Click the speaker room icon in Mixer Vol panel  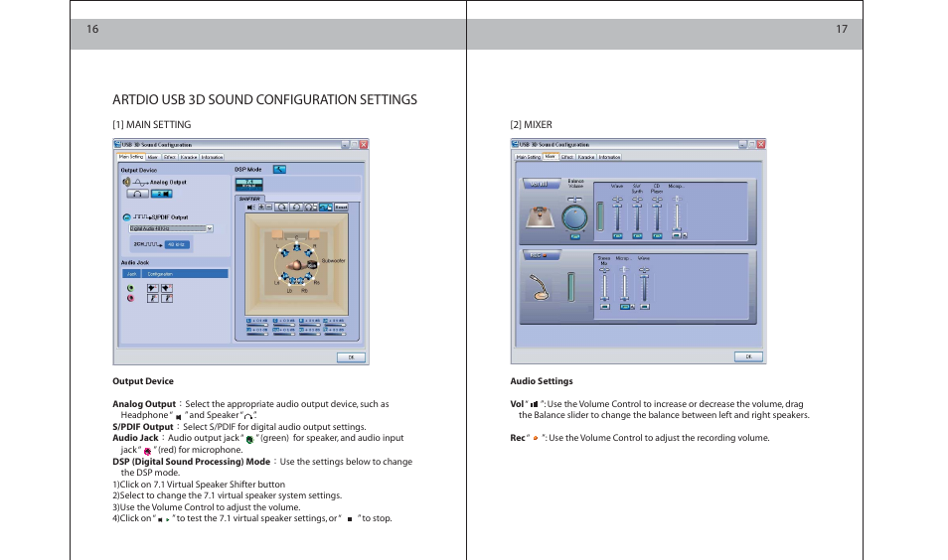point(540,216)
